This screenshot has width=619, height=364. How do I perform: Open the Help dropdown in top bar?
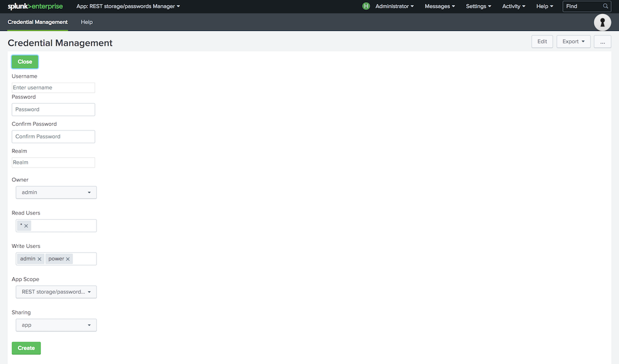coord(545,6)
